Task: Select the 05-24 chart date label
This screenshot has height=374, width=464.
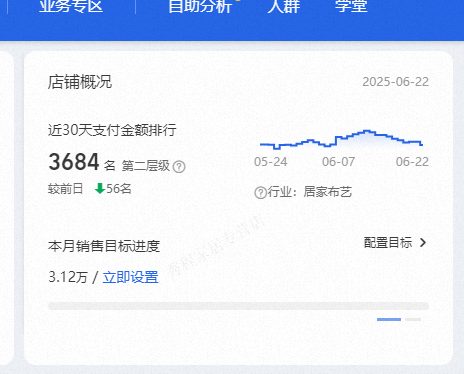Action: [x=270, y=162]
